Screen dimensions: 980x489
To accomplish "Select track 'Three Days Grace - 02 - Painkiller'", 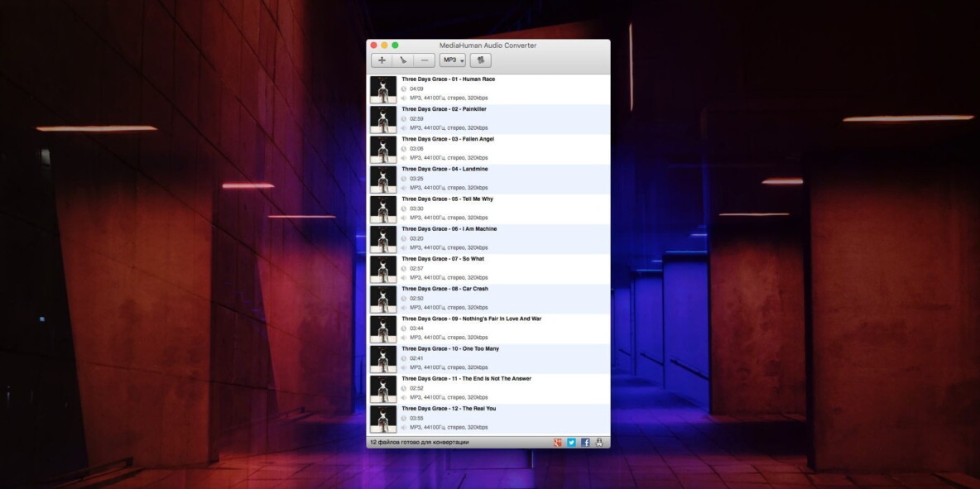I will coord(444,109).
